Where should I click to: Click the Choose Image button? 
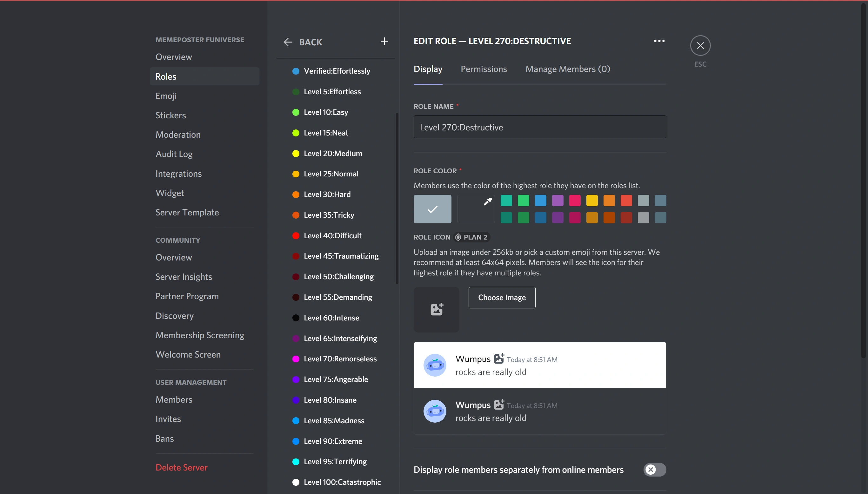point(501,297)
